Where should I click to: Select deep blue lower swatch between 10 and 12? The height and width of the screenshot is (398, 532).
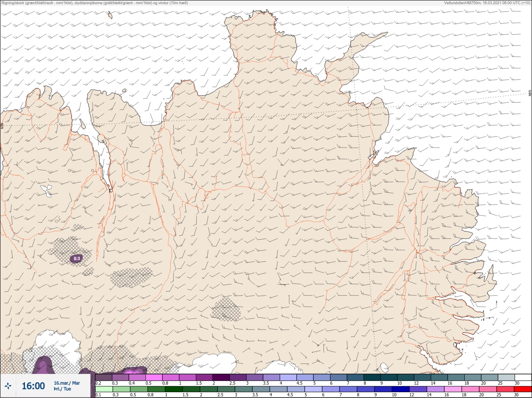pos(401,389)
